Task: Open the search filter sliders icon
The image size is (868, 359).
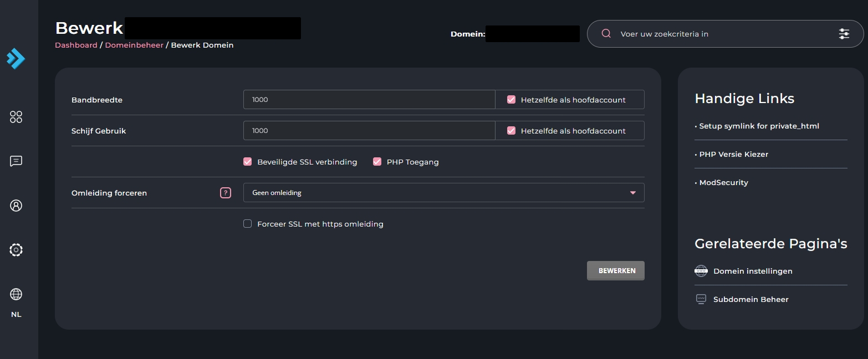Action: [x=844, y=34]
